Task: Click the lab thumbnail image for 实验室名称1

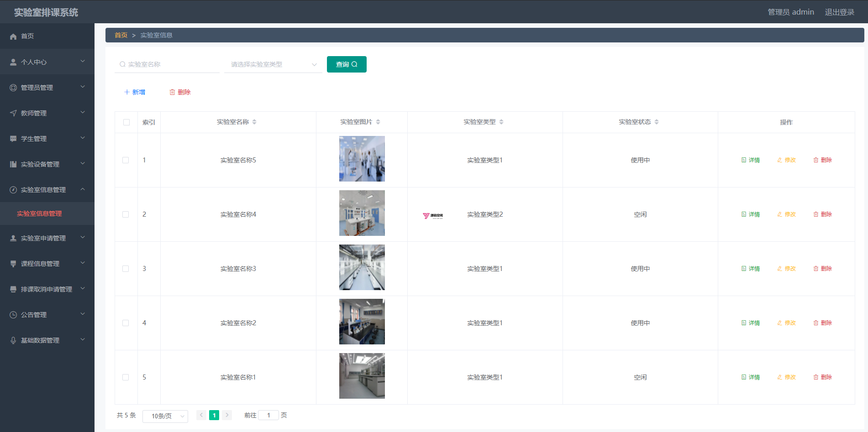Action: pos(362,376)
